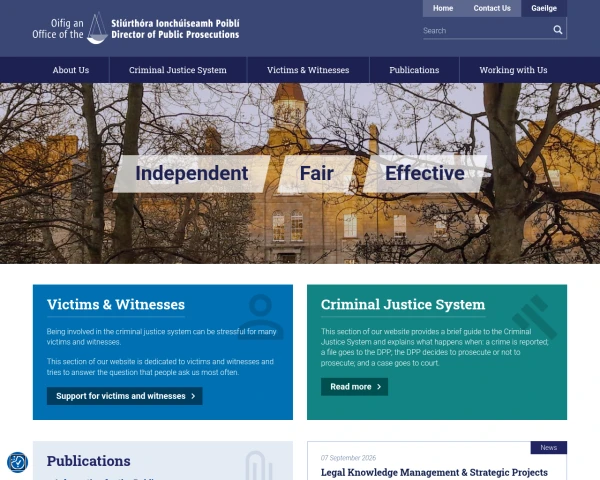Open the Working with Us menu
Screen dimensions: 600x480
513,70
